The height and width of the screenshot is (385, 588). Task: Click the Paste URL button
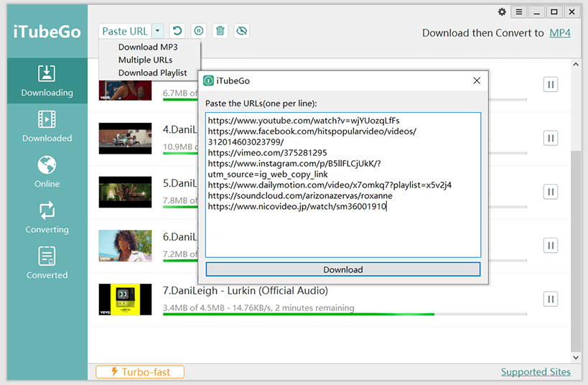(x=125, y=31)
